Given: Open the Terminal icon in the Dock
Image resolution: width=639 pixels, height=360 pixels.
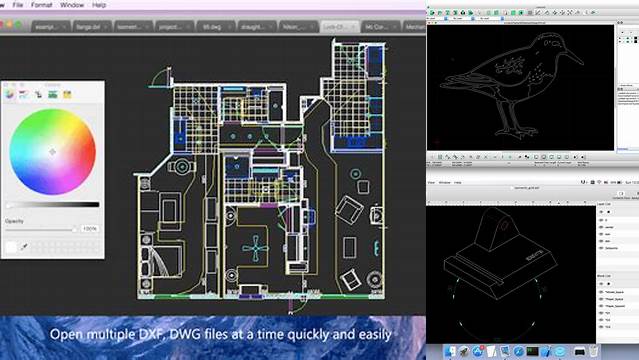Looking at the screenshot, I should click(x=532, y=351).
